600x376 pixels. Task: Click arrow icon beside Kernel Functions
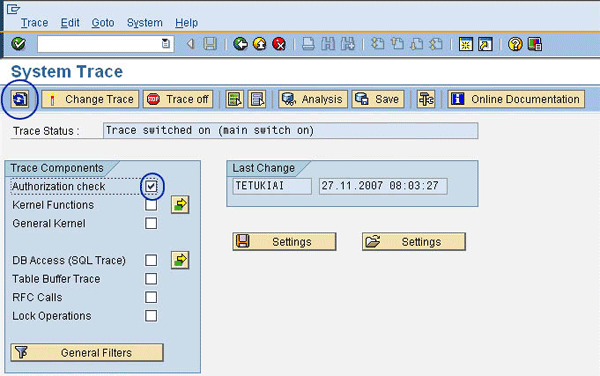pyautogui.click(x=180, y=205)
